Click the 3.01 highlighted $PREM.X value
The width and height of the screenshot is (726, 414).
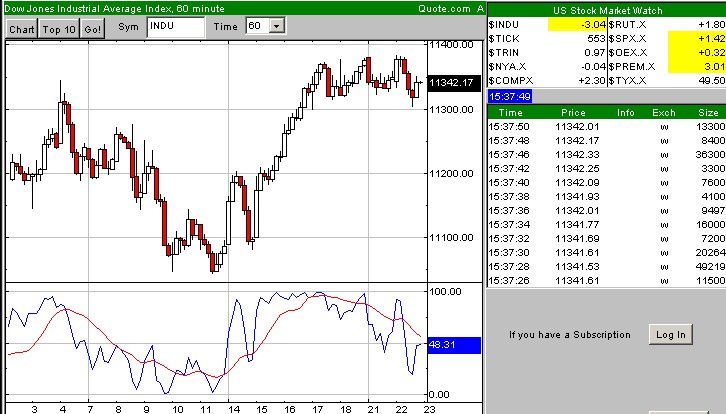pos(696,66)
